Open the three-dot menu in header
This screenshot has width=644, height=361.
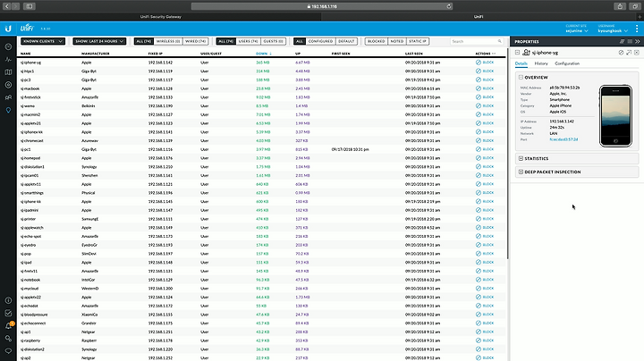[637, 29]
